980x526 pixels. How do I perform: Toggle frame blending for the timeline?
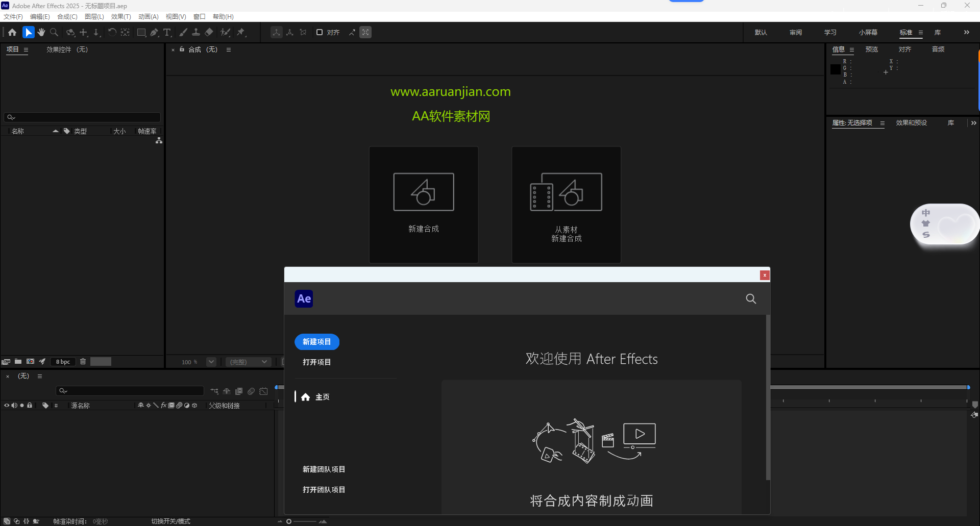coord(239,391)
